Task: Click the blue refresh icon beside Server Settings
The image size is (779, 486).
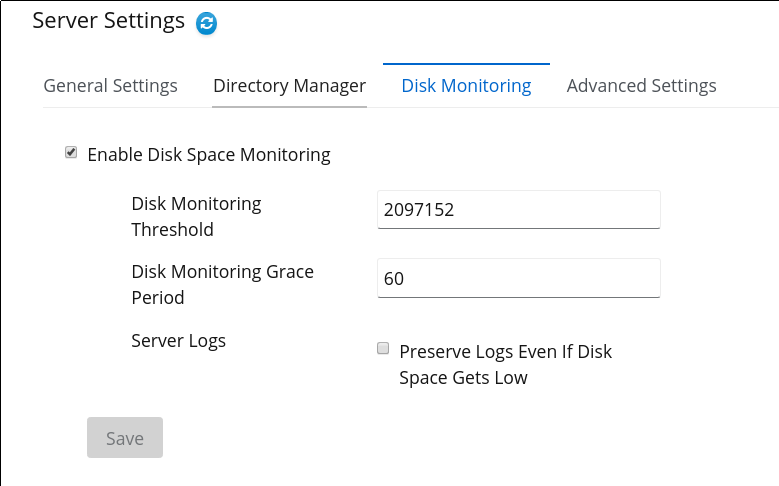Action: [x=206, y=23]
